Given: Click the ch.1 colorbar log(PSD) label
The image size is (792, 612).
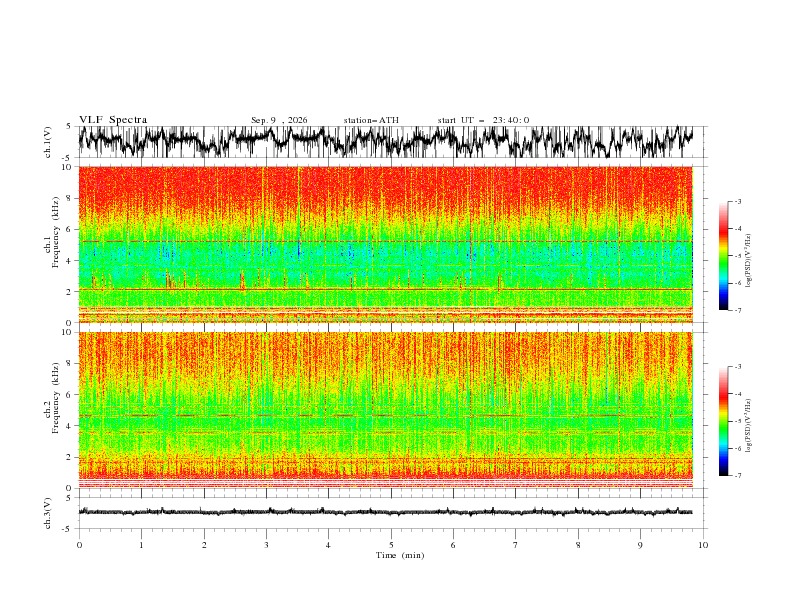Looking at the screenshot, I should 748,261.
